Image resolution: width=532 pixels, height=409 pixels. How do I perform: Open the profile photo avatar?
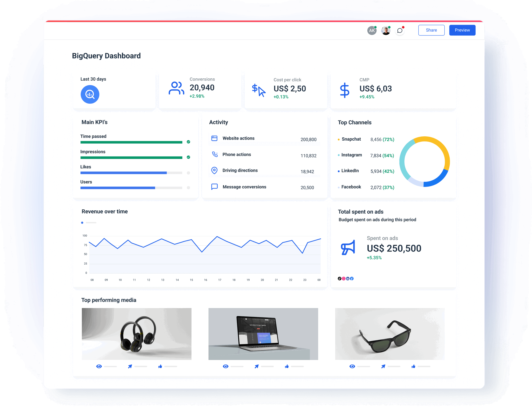pos(386,31)
